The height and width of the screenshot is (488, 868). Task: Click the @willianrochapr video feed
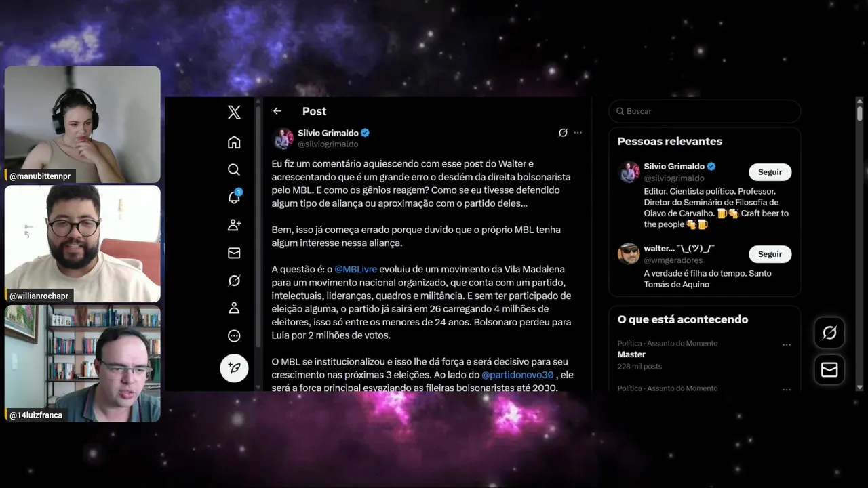tap(83, 243)
